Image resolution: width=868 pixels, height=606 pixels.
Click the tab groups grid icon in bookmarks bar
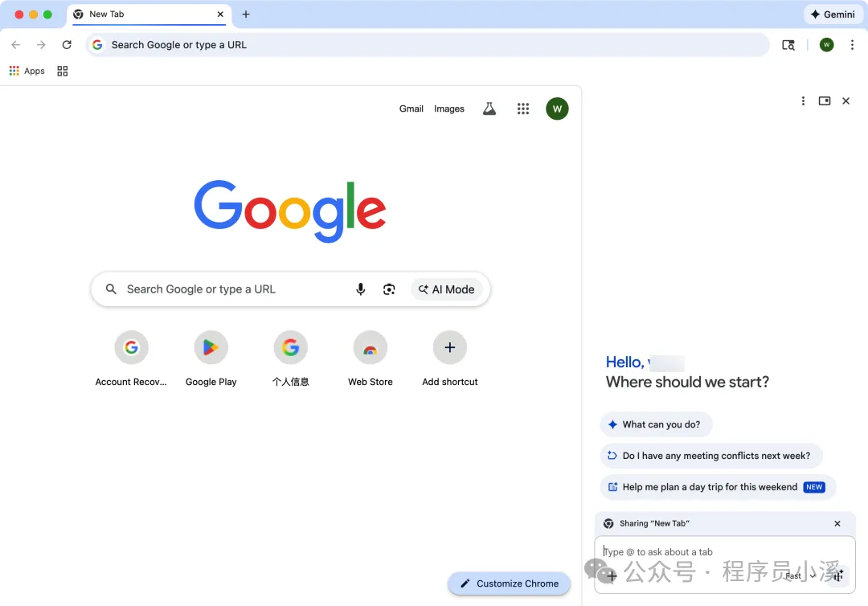[63, 71]
